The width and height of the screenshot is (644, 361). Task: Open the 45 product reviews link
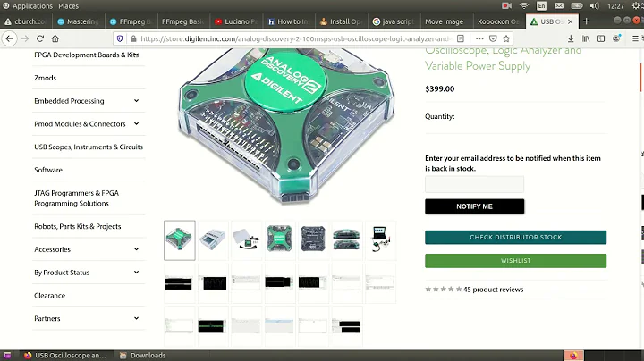pyautogui.click(x=493, y=290)
